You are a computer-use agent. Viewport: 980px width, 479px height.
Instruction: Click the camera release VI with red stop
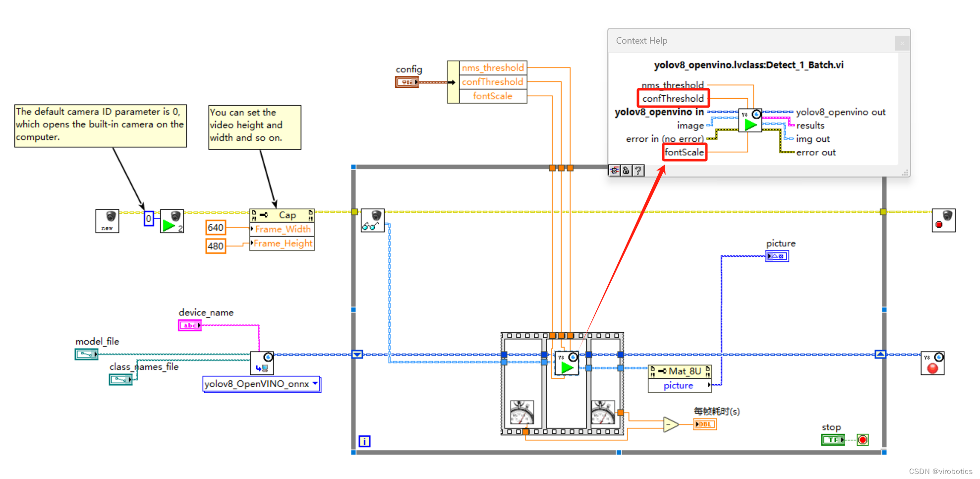944,221
